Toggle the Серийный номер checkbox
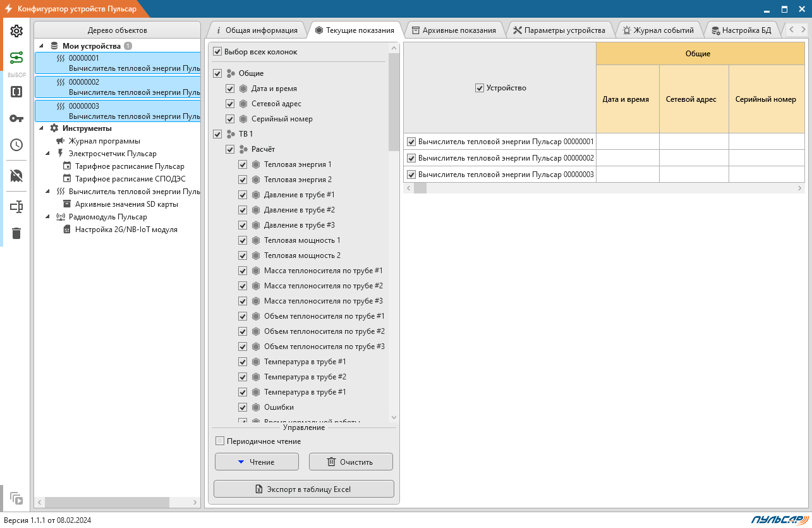The image size is (812, 528). [x=230, y=119]
